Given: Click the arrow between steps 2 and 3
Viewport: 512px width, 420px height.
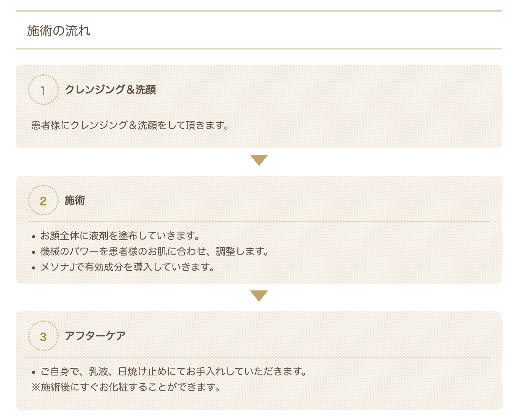Looking at the screenshot, I should (259, 296).
